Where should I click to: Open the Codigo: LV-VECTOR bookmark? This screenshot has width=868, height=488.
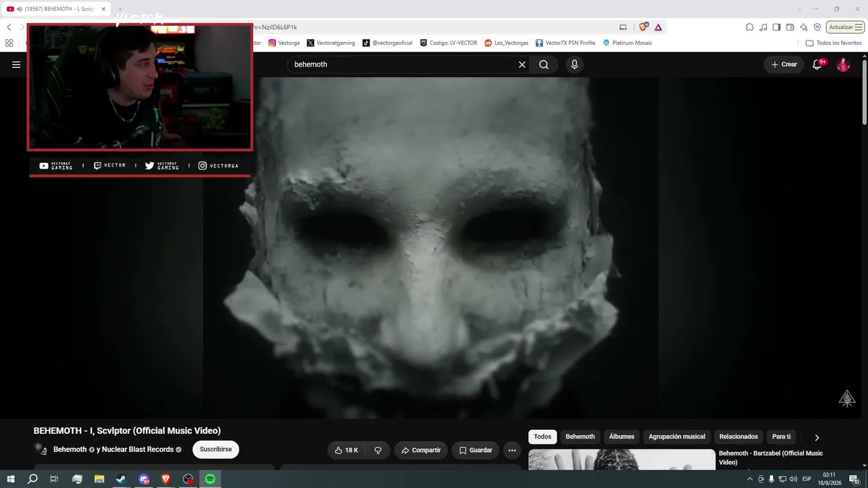pos(448,43)
